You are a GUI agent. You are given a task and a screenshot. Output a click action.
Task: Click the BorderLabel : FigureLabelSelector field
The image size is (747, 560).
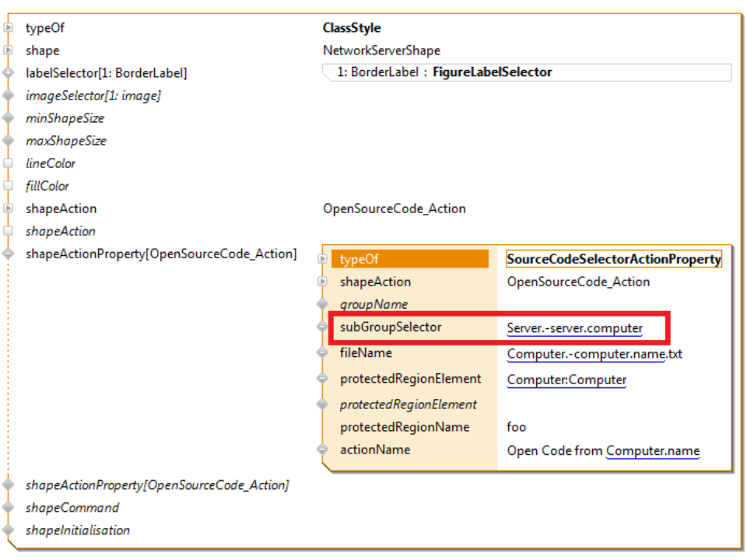526,72
